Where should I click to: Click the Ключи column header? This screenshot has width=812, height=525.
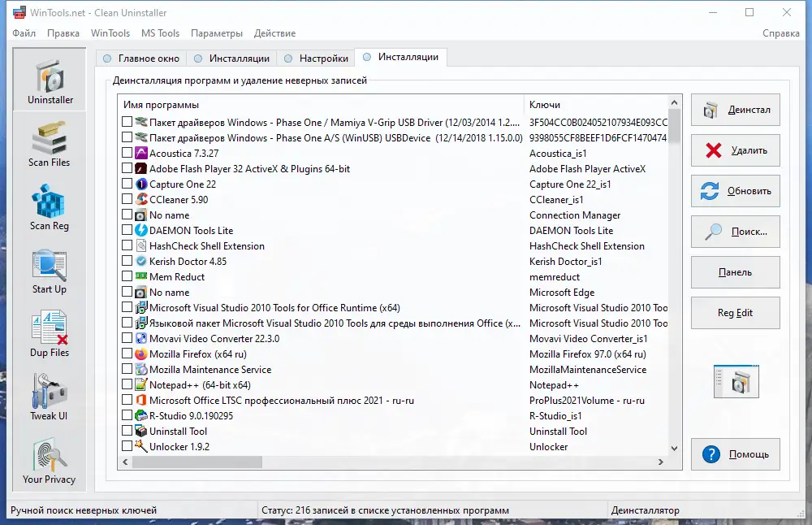pos(596,105)
